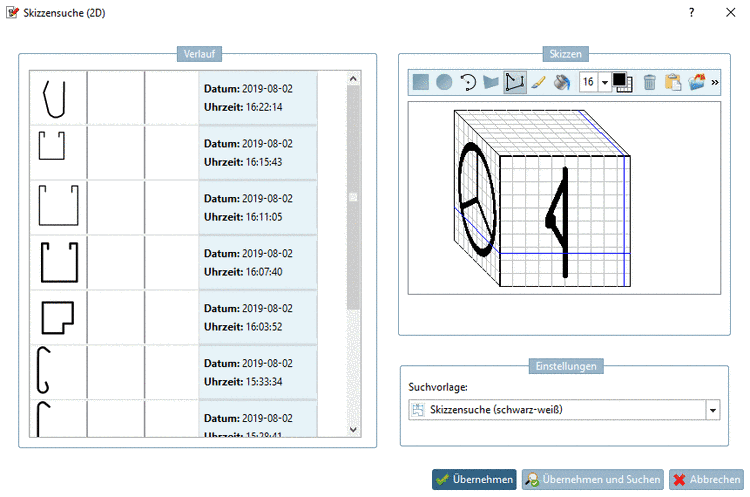Paste image from clipboard icon
This screenshot has height=497, width=750.
pyautogui.click(x=673, y=82)
